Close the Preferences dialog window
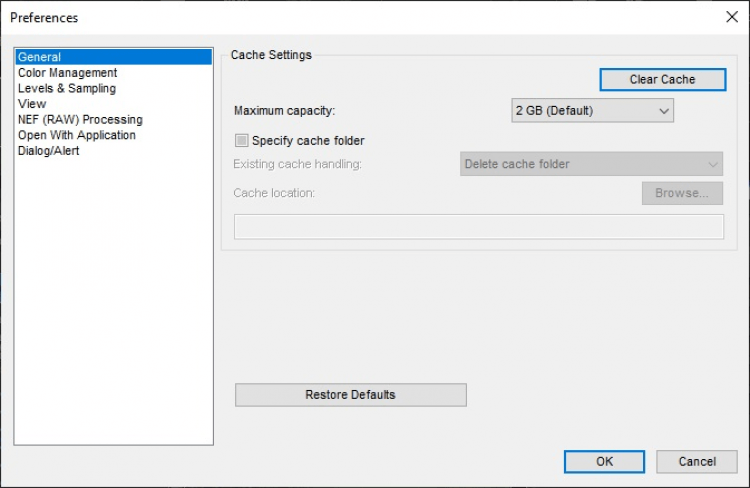750x488 pixels. [731, 17]
